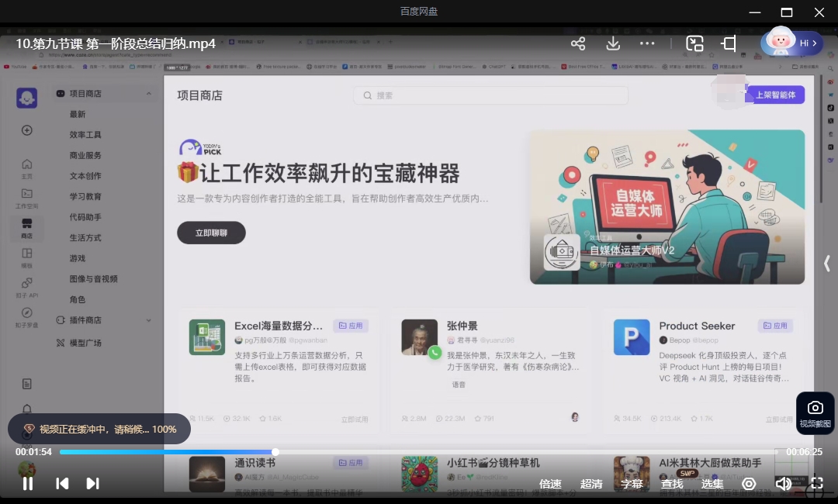Open the 倍速 playback speed menu

tap(550, 484)
